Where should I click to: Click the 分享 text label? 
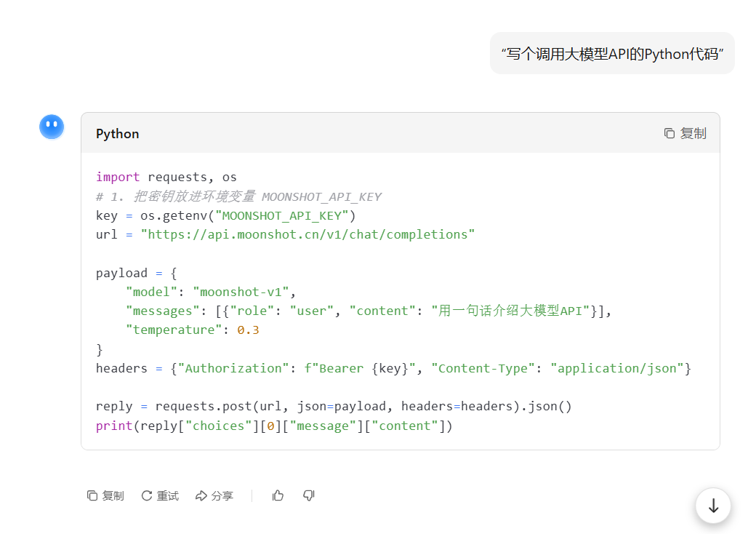click(222, 496)
